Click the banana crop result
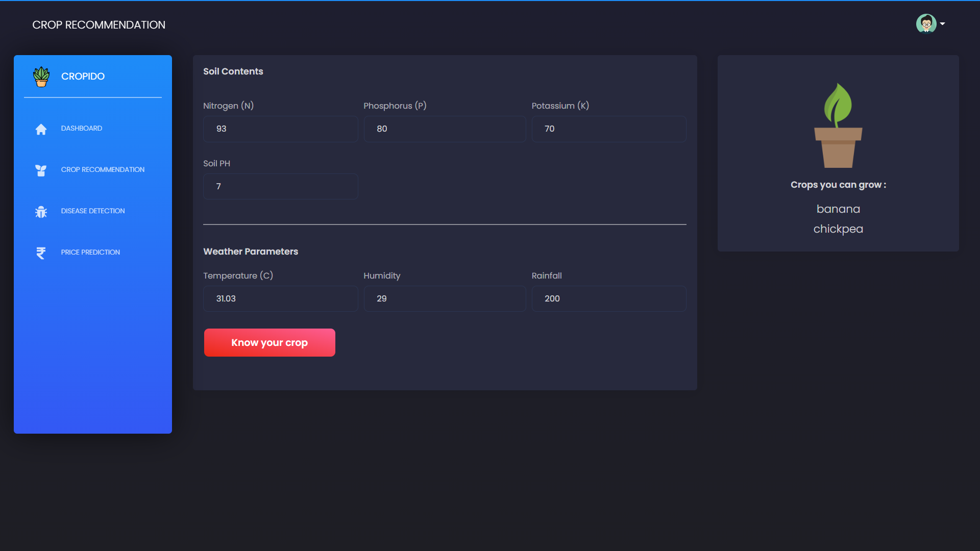Screen dimensions: 980x551 click(838, 209)
